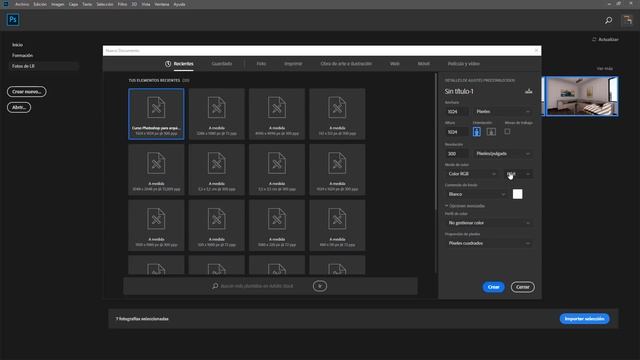Open the Ventana menu
Screen dimensions: 640x360
pos(162,4)
